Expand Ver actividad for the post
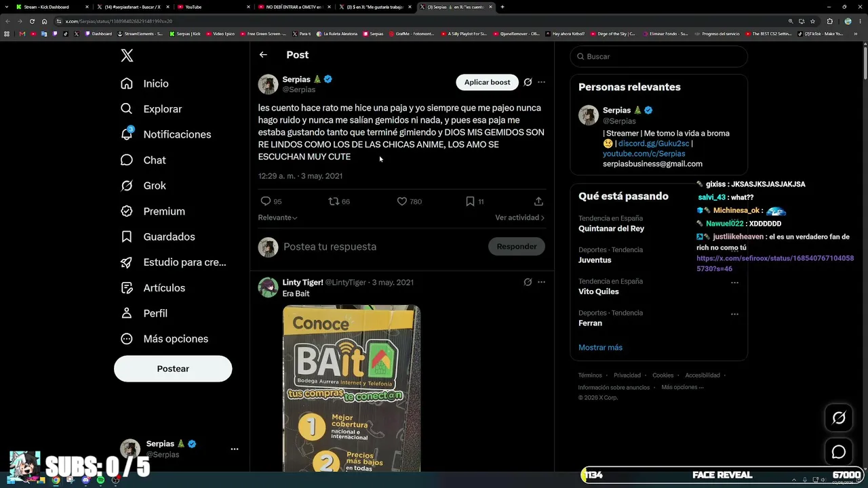 (x=519, y=218)
